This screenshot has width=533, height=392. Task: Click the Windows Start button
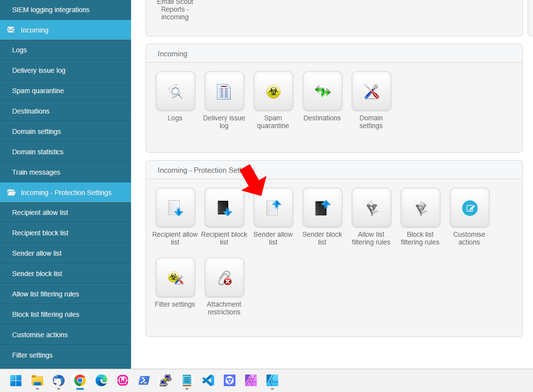pyautogui.click(x=16, y=380)
